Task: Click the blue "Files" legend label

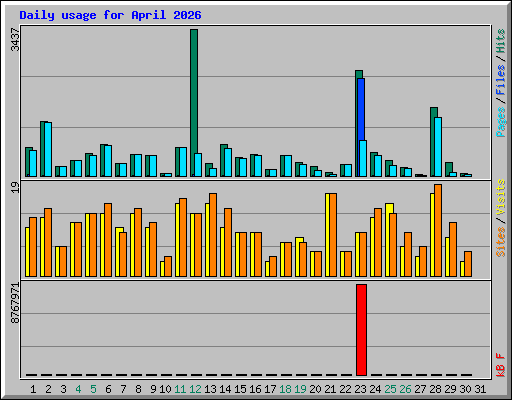Action: tap(501, 80)
